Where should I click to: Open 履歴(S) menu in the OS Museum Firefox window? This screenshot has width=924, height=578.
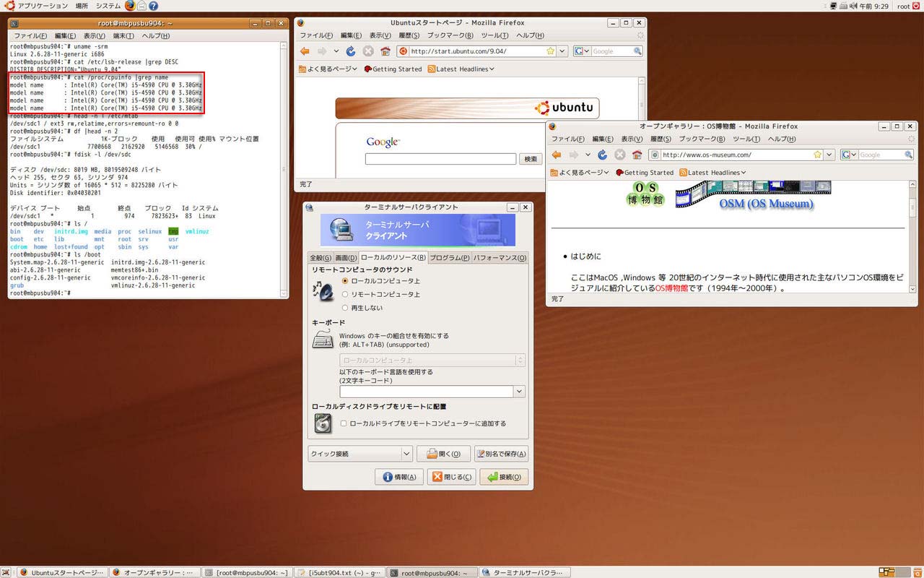coord(660,139)
